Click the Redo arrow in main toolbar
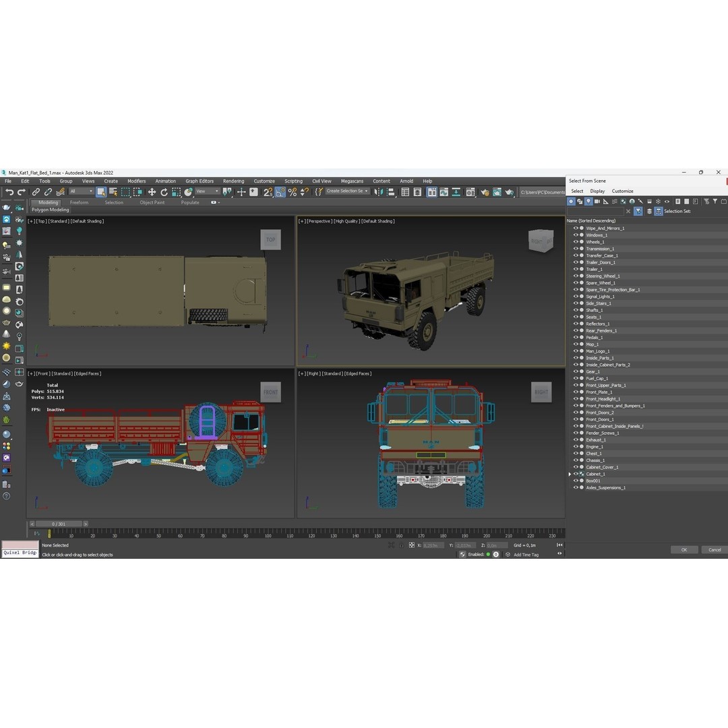 coord(22,192)
